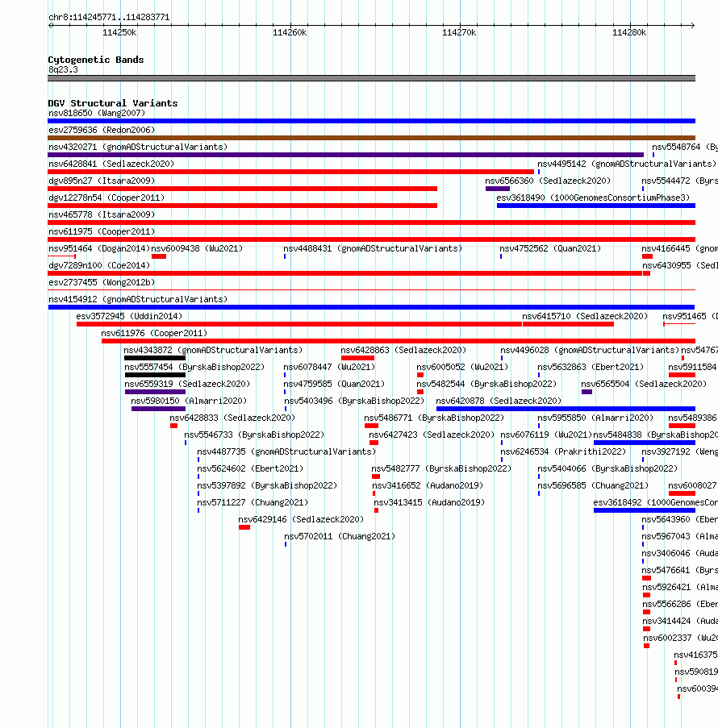Click nsv4343872 (gnomADStructuralVariants) label

pyautogui.click(x=213, y=351)
